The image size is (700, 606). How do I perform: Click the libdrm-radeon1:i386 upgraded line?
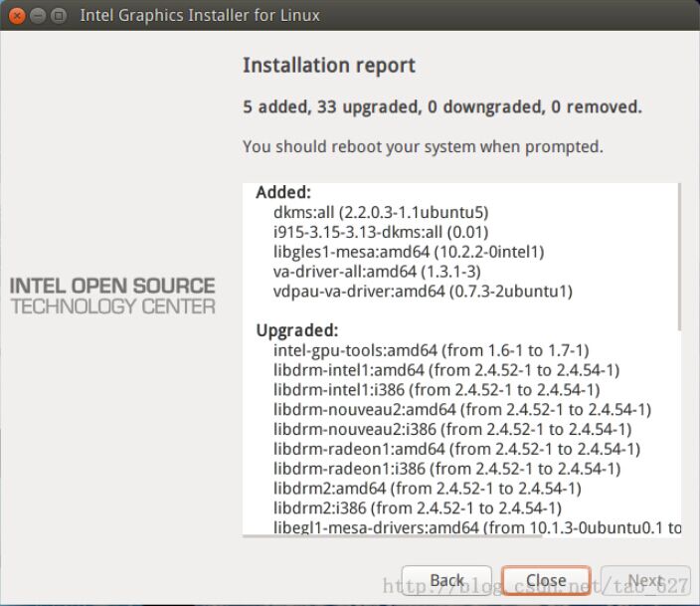(446, 469)
